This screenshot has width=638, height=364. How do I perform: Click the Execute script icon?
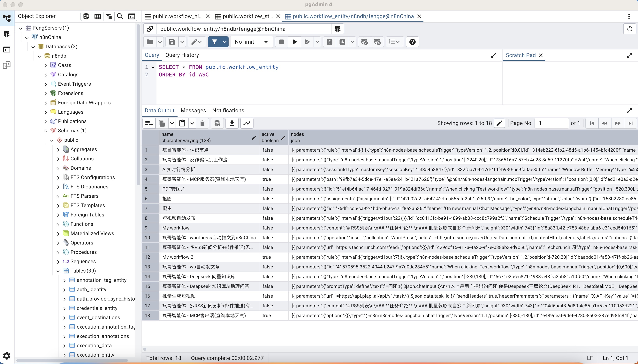pos(307,42)
